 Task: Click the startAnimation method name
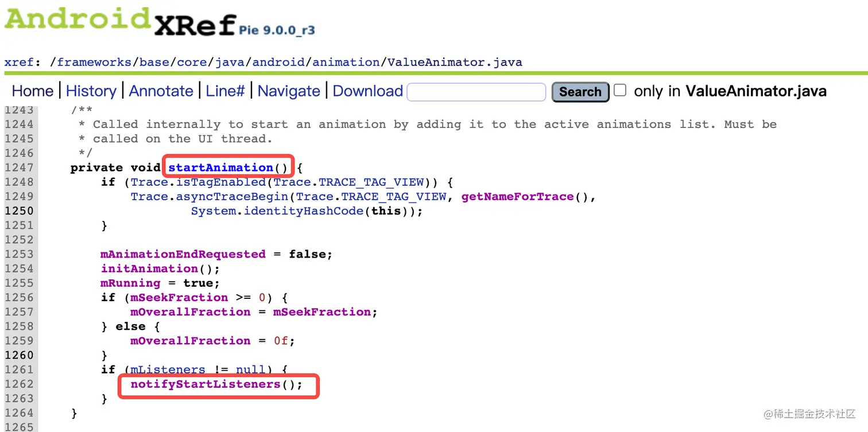coord(220,168)
